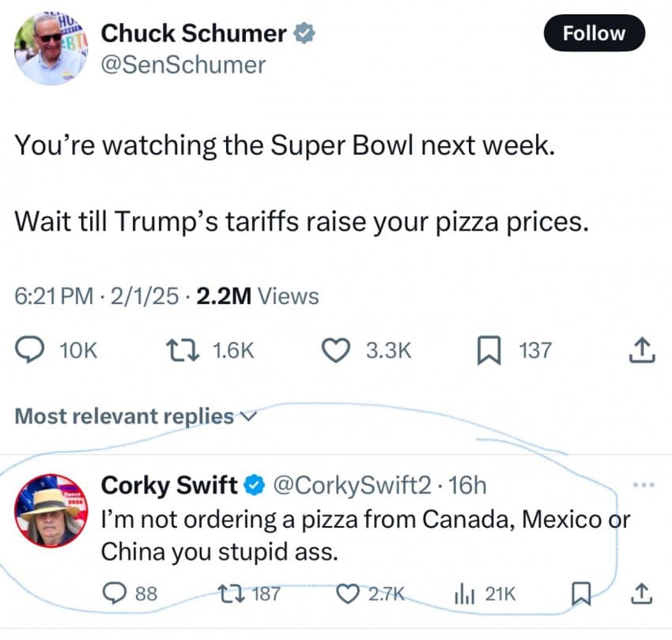View analytics on Corky Swift's reply
This screenshot has height=640, width=672.
click(467, 593)
